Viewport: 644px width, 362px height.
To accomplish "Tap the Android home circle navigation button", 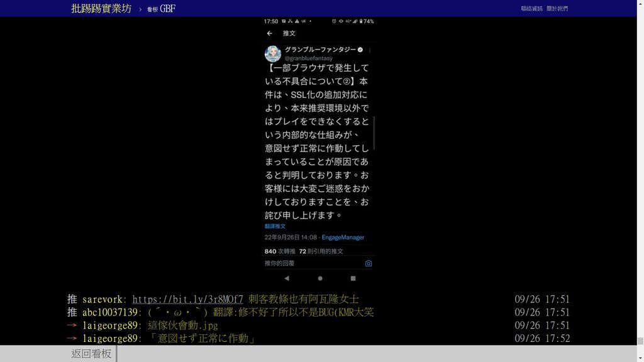I will (x=320, y=278).
